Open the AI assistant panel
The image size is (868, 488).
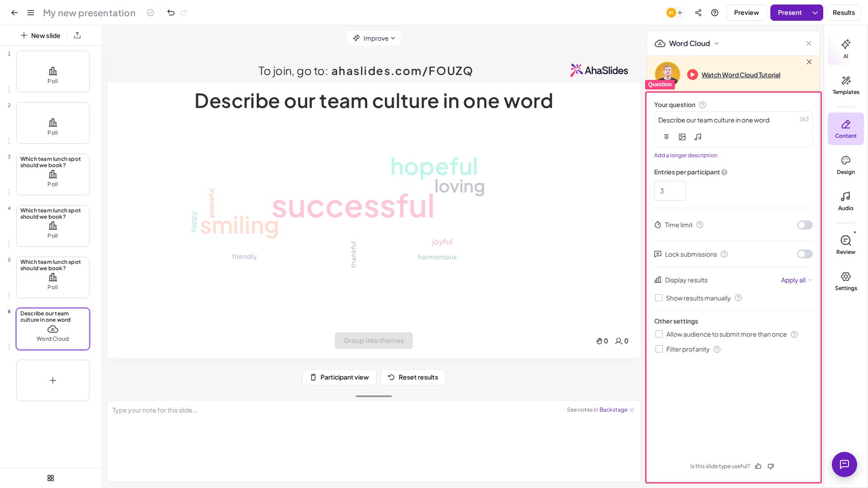[x=846, y=49]
